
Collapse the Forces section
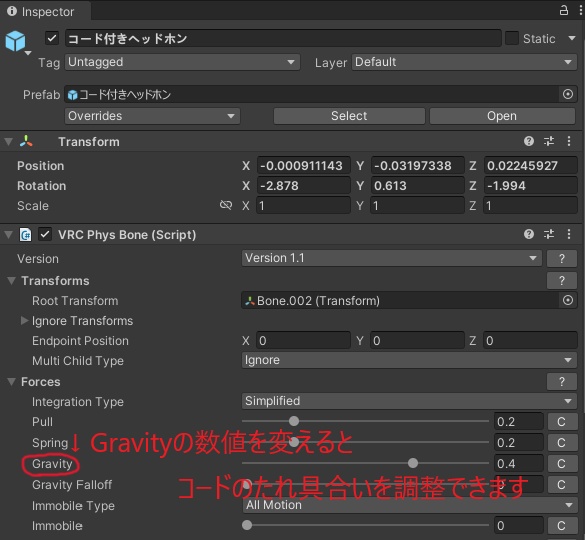tap(12, 382)
